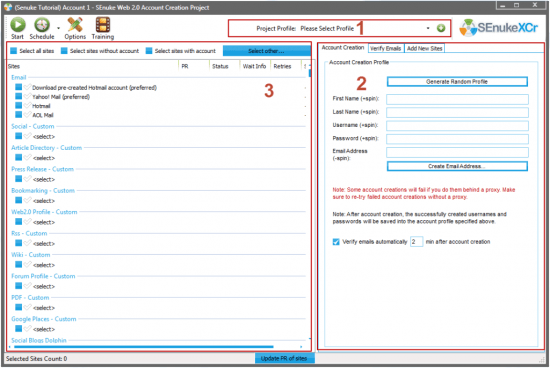Image resolution: width=550 pixels, height=368 pixels.
Task: Click the horizontal scrollbar right arrow
Action: pos(301,347)
